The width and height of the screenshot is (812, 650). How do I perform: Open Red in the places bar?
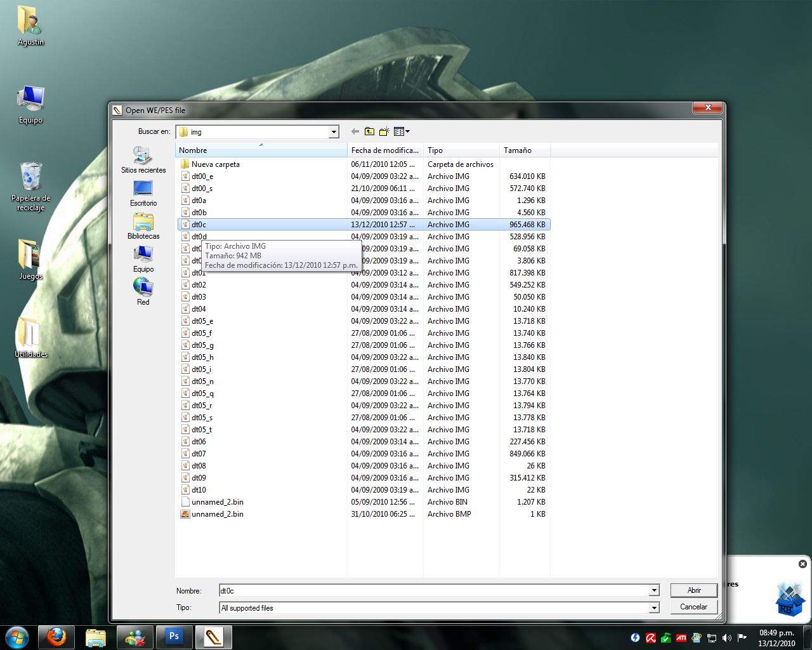click(x=143, y=292)
